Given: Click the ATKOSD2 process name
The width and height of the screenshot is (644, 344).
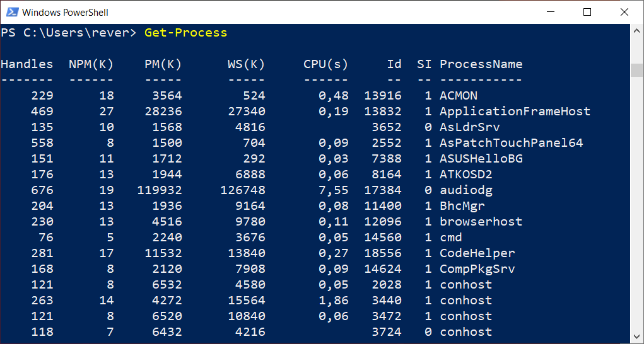Looking at the screenshot, I should [466, 175].
